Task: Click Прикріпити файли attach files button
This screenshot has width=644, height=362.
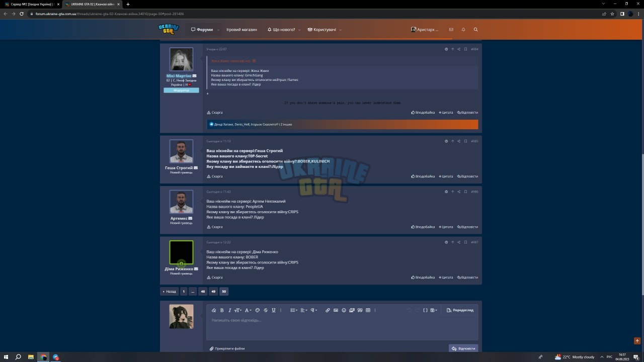Action: [227, 348]
